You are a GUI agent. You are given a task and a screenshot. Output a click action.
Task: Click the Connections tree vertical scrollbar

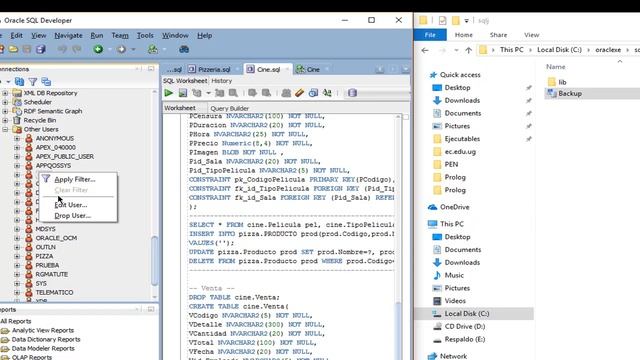coord(154,261)
